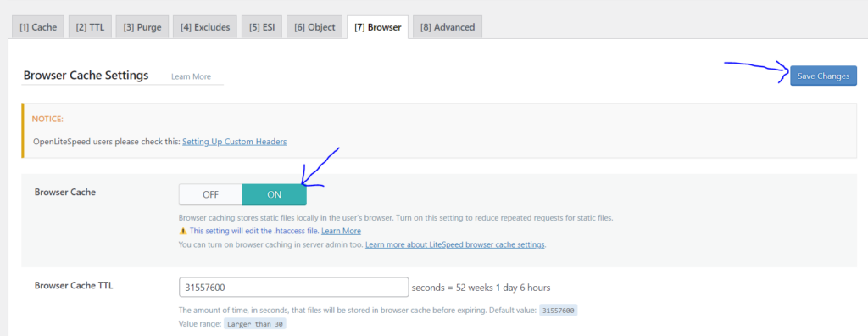Viewport: 868px width, 336px height.
Task: Select the [7] Browser tab
Action: (377, 26)
